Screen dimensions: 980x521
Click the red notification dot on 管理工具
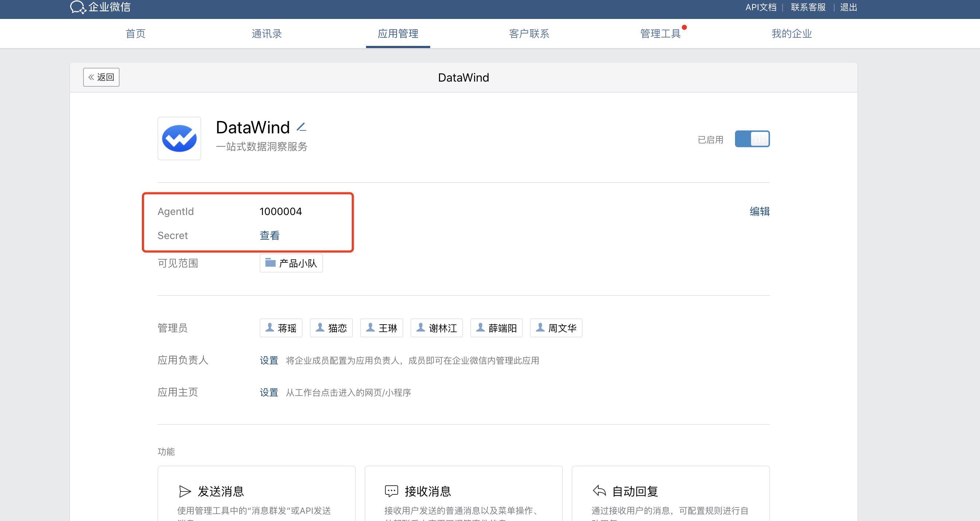[684, 27]
